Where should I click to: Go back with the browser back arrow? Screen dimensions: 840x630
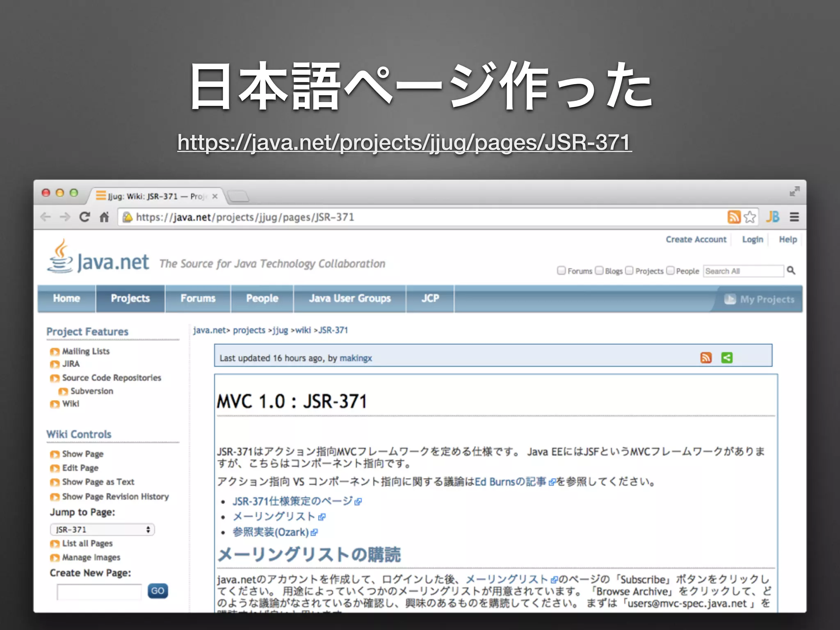coord(46,217)
